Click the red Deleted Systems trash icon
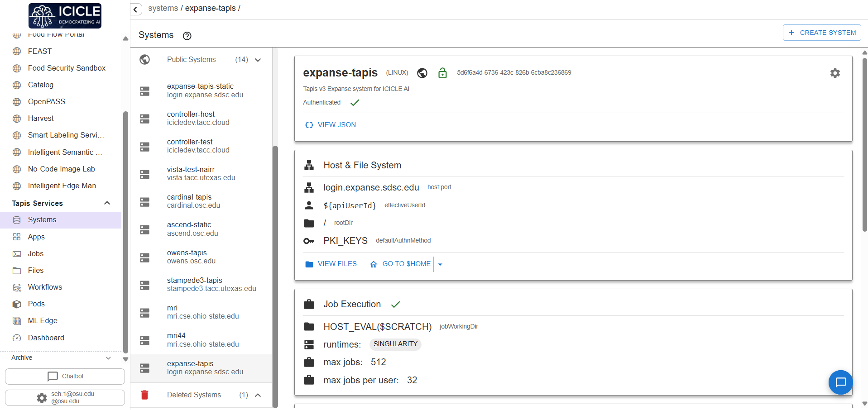Screen dimensions: 868x410 (x=145, y=395)
